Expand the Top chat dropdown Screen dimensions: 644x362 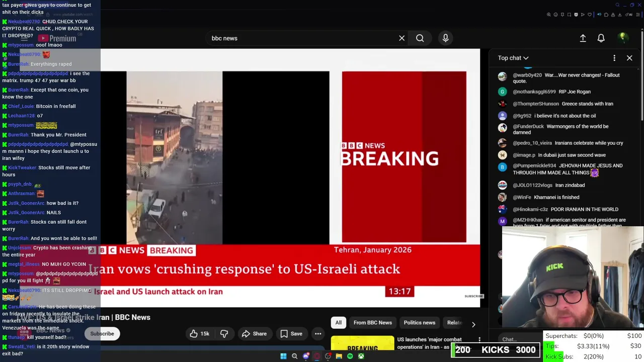513,58
